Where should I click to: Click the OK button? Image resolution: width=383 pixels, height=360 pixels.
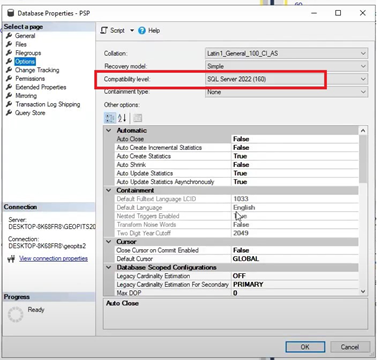pos(305,347)
